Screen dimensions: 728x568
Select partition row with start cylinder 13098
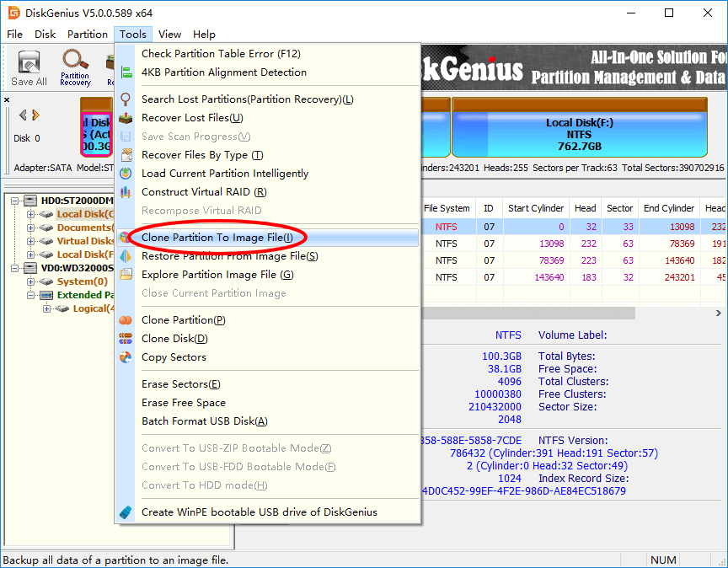tap(574, 244)
